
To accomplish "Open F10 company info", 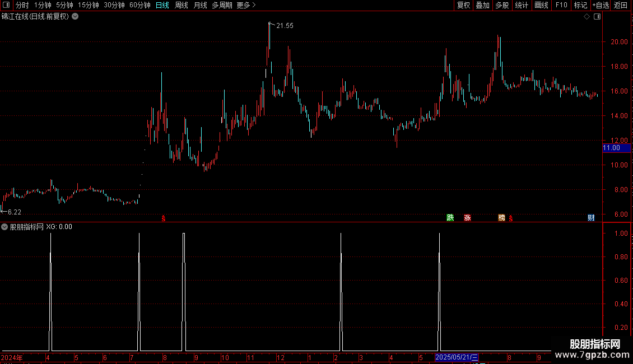I will [561, 5].
